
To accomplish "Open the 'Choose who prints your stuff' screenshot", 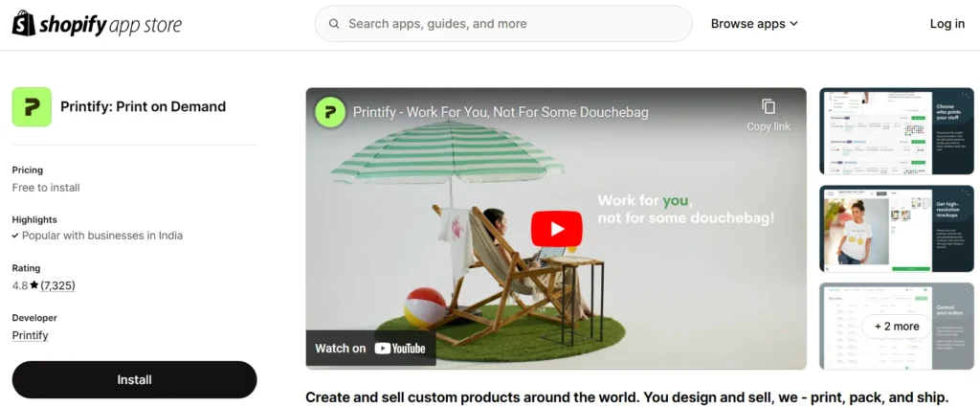I will click(x=896, y=131).
